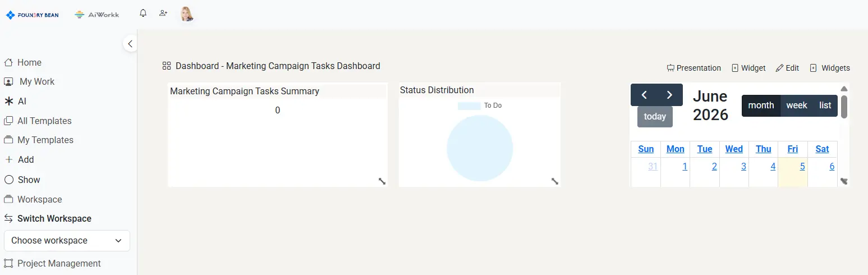The image size is (868, 275).
Task: Switch the calendar to month view
Action: [761, 106]
